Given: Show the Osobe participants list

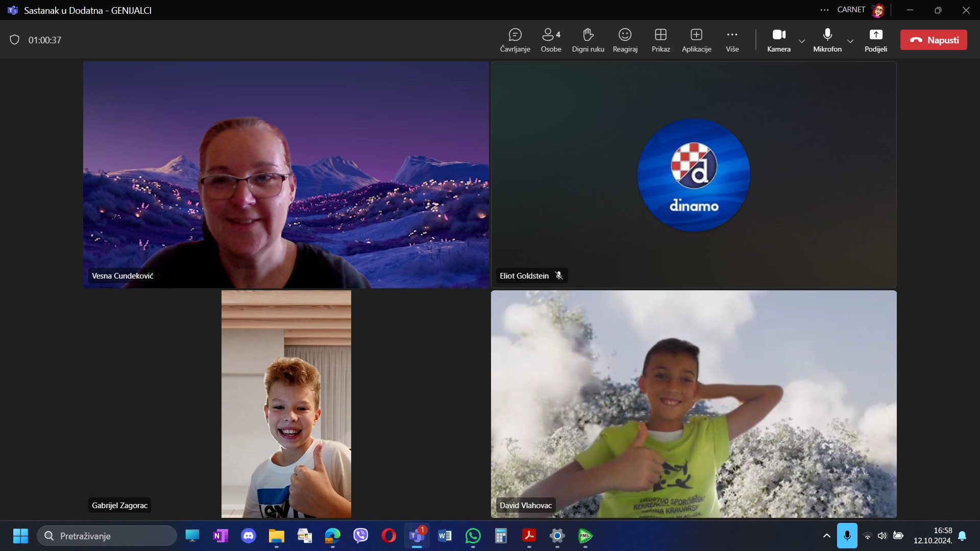Looking at the screenshot, I should (551, 40).
